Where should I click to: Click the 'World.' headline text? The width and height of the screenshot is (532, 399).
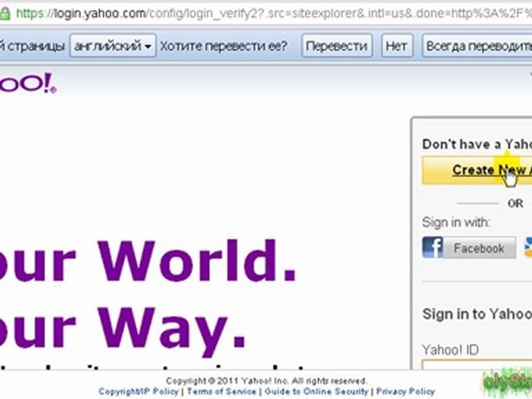coord(197,260)
